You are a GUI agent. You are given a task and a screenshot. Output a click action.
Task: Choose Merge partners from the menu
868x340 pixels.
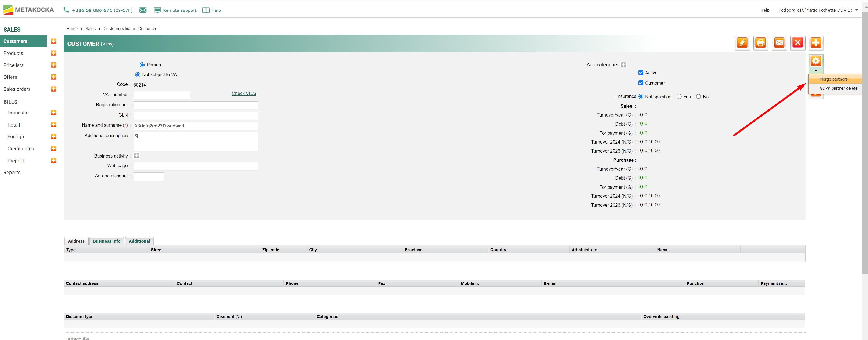pos(833,79)
